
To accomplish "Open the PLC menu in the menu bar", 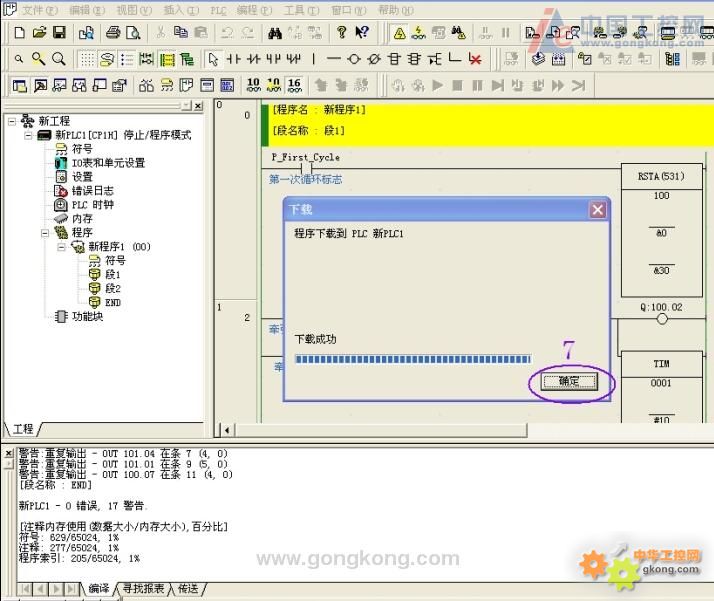I will [217, 10].
